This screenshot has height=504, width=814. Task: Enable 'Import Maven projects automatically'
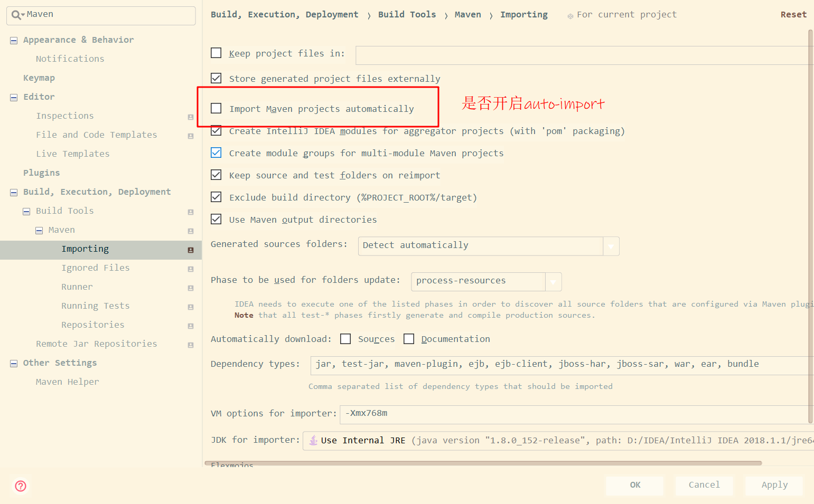click(x=216, y=108)
